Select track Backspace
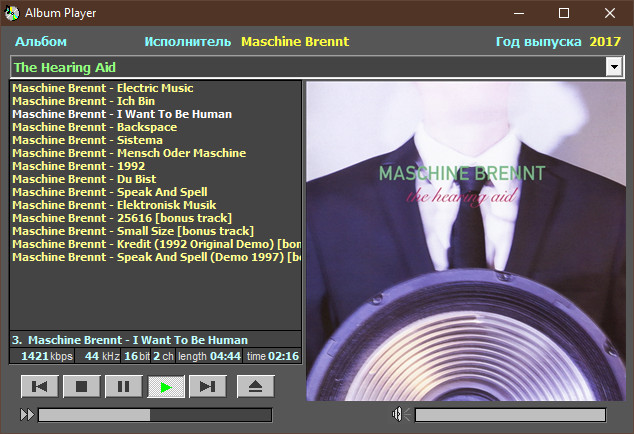634x434 pixels. click(x=95, y=127)
